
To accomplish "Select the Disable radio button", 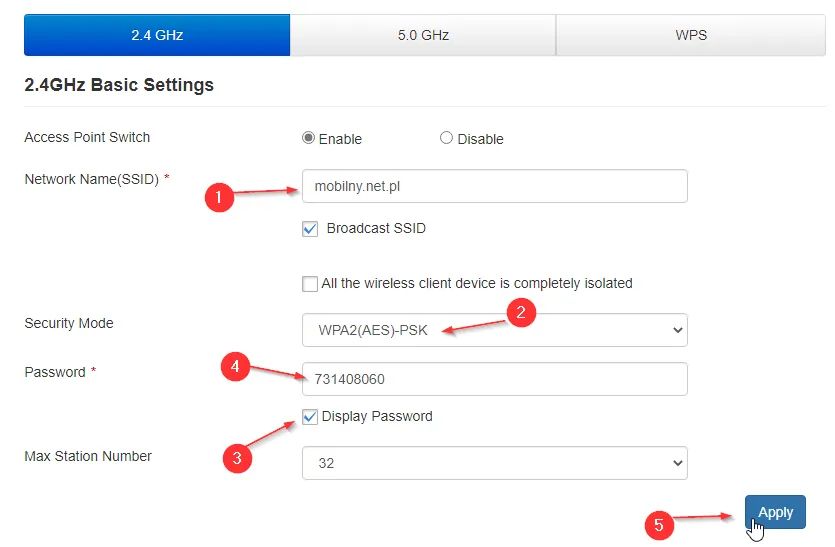I will coord(447,138).
